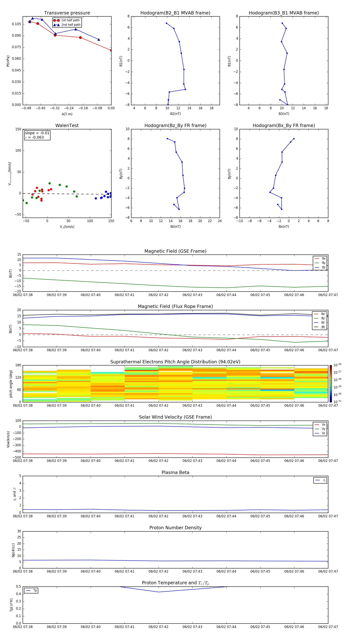351x644 pixels.
Task: Click the "Np(#/cc)" y-axis label
Action: pos(13,550)
